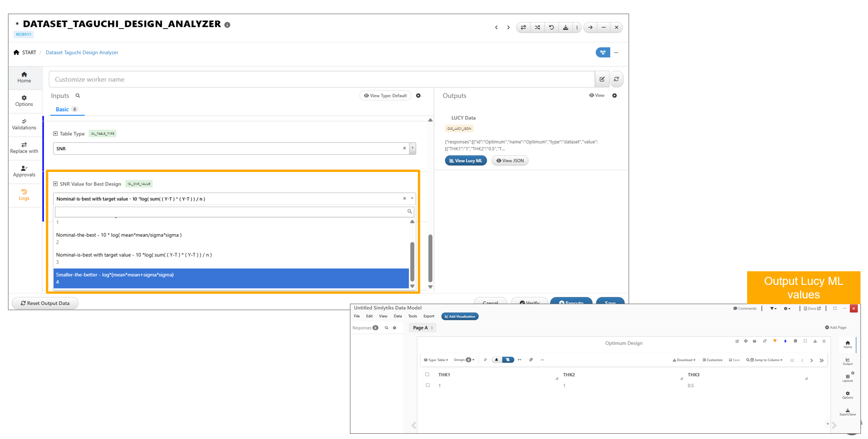Click the undo/reset arrow icon in header
The image size is (868, 439).
pyautogui.click(x=551, y=28)
